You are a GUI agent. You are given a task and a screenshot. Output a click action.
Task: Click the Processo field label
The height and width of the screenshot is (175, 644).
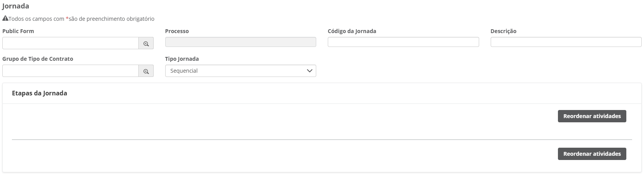[x=177, y=31]
